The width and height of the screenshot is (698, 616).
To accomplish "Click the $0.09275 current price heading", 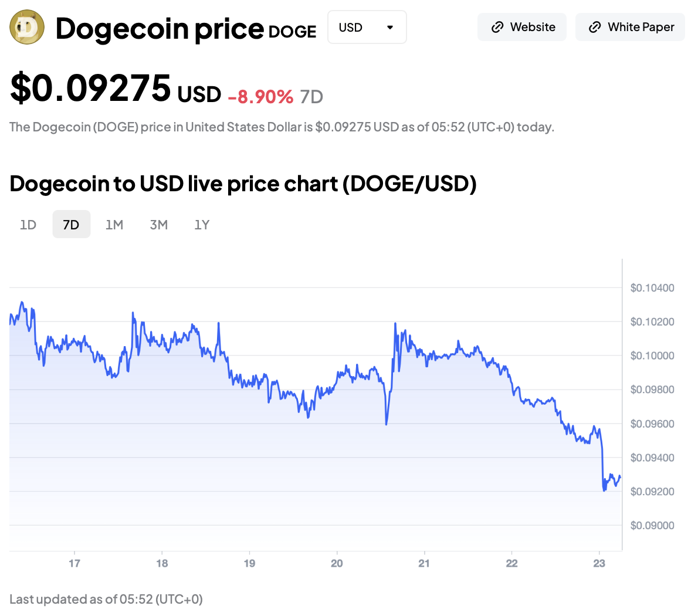I will [91, 89].
